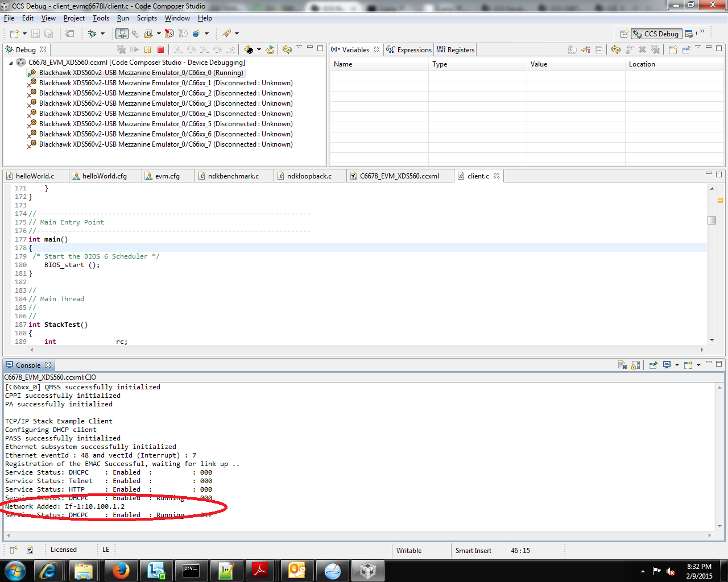Click the bug-shaped Debug launch icon
Image resolution: width=728 pixels, height=582 pixels.
(x=93, y=34)
